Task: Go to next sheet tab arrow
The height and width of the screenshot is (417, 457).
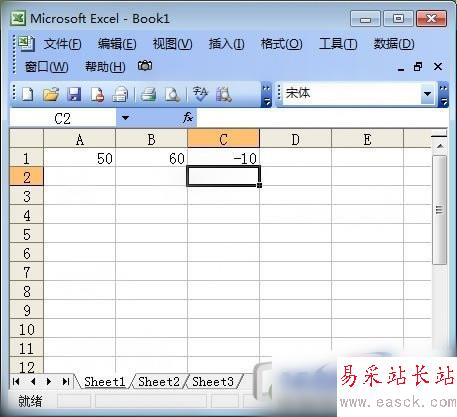Action: [x=49, y=381]
